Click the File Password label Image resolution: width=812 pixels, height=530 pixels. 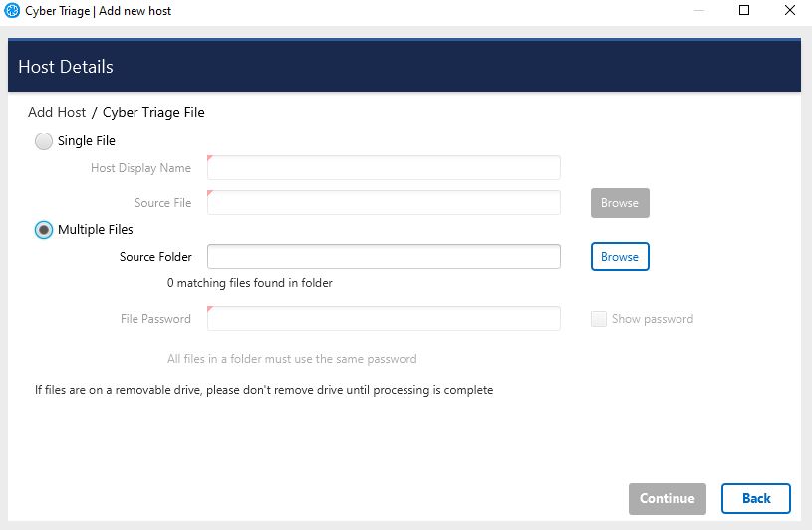(x=155, y=319)
